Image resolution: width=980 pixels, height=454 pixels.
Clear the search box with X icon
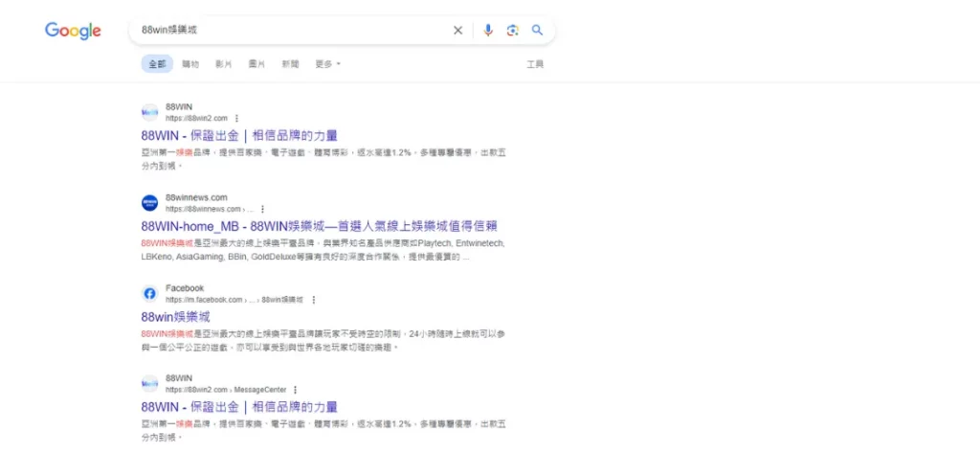pyautogui.click(x=458, y=30)
